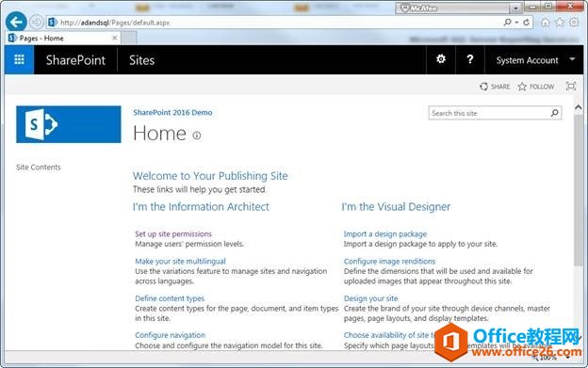Follow this site
The image size is (588, 368).
536,87
